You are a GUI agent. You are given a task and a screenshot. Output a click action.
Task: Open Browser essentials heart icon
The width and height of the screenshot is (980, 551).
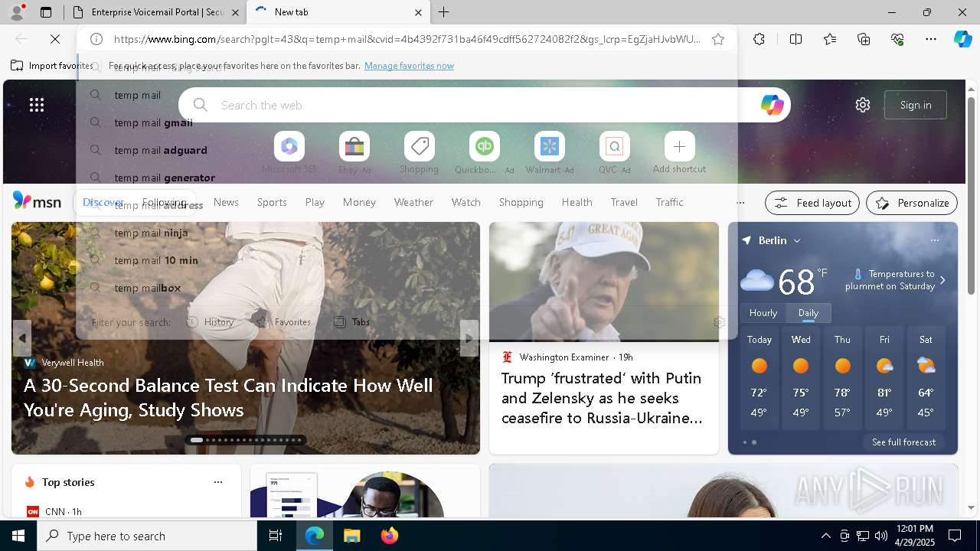click(x=897, y=39)
